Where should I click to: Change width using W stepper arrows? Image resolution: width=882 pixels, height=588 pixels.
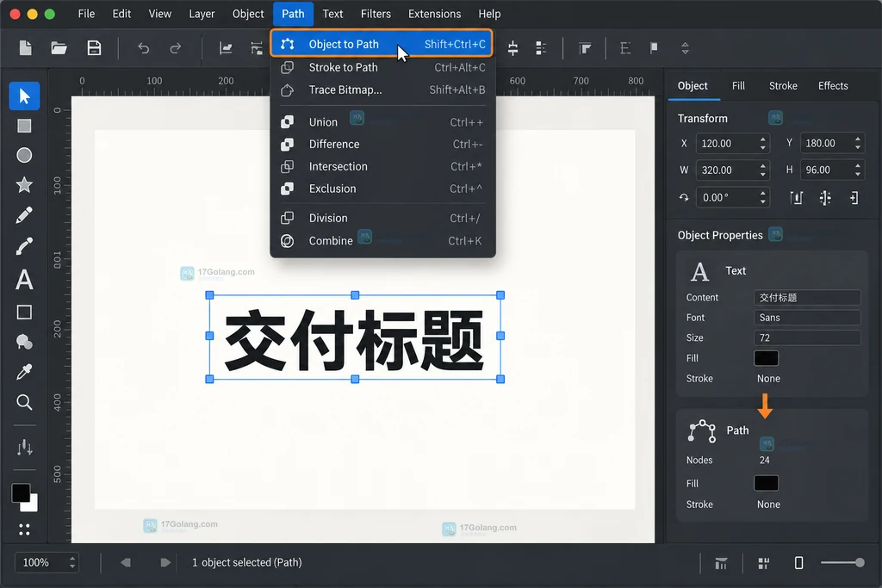(763, 170)
